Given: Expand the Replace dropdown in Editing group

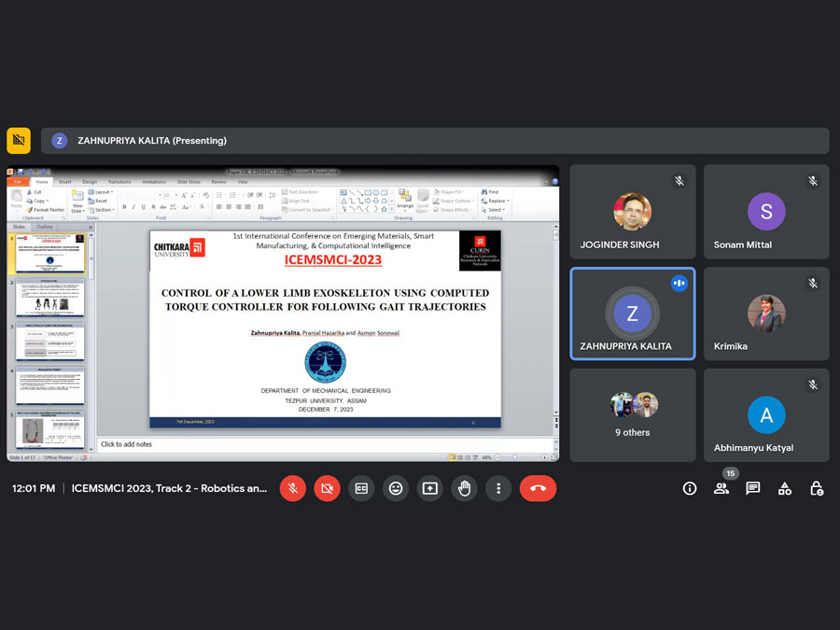Looking at the screenshot, I should (497, 201).
